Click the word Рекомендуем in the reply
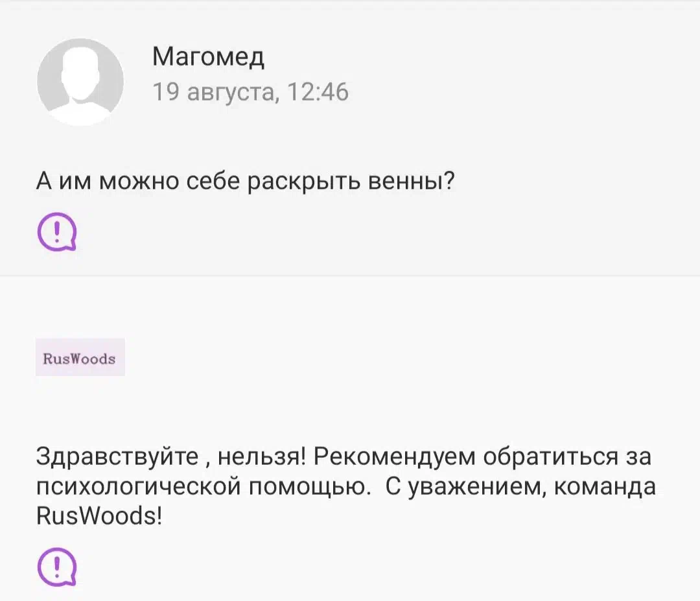 click(x=395, y=457)
